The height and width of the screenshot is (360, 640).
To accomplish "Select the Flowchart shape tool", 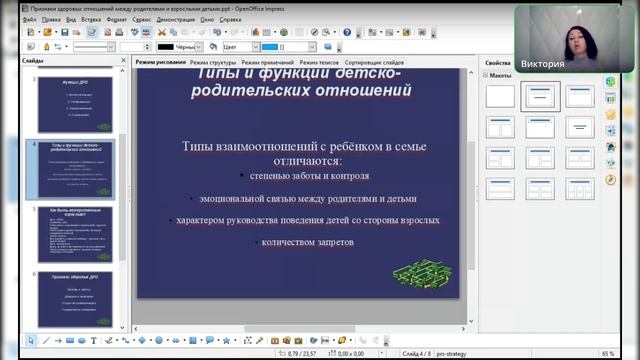I will [x=193, y=340].
